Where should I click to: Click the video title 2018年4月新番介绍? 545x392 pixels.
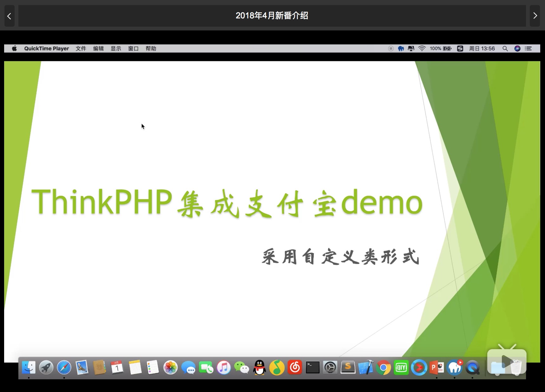(272, 16)
